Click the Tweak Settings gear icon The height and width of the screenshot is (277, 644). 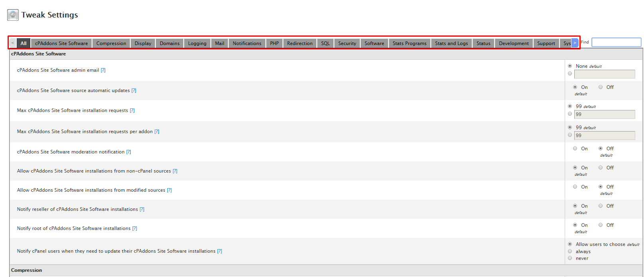coord(13,15)
